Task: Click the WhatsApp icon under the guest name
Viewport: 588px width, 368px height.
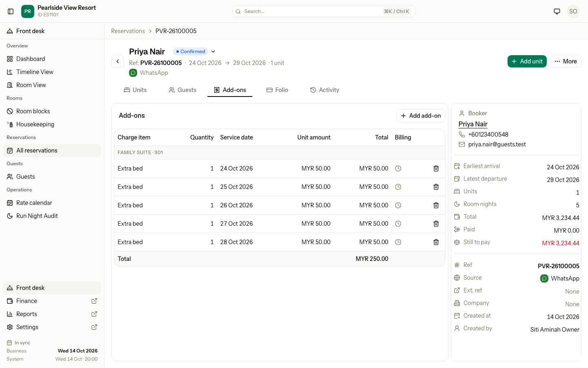Action: tap(133, 73)
